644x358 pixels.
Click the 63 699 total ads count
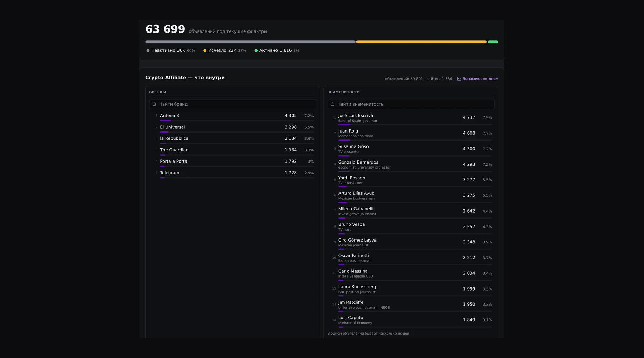[x=165, y=29]
